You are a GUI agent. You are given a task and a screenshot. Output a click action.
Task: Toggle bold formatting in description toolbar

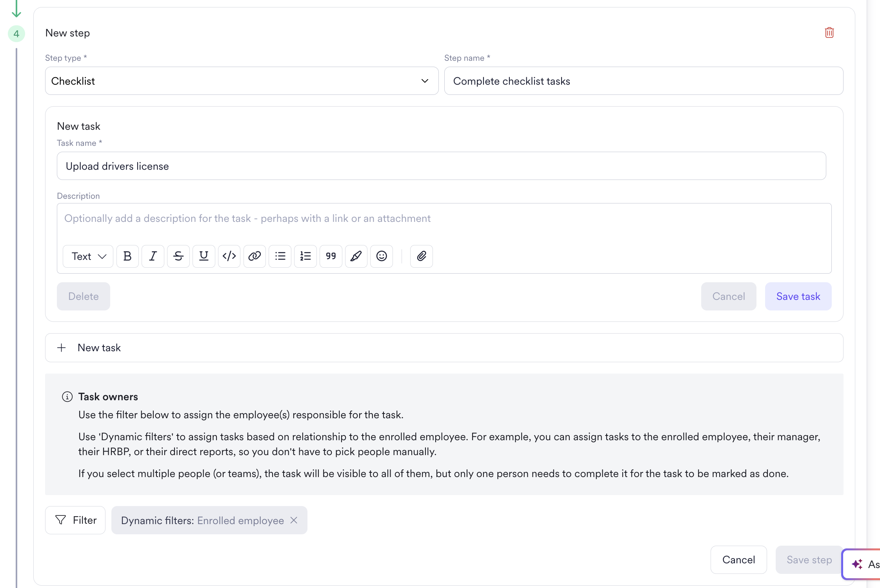[x=127, y=256]
